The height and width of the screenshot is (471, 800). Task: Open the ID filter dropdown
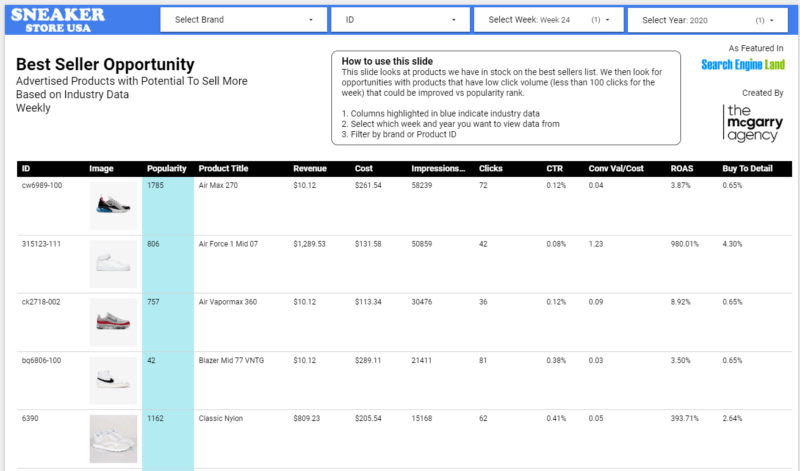(402, 20)
